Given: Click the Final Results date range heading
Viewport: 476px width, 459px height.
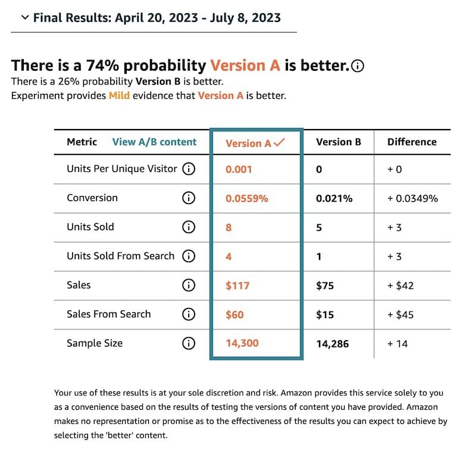Looking at the screenshot, I should click(x=156, y=18).
